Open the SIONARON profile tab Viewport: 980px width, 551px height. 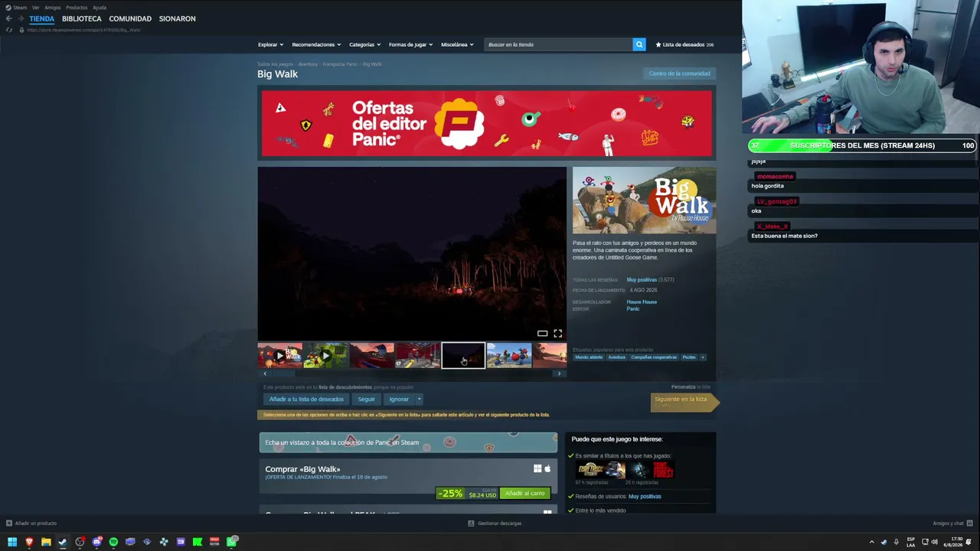pos(178,18)
